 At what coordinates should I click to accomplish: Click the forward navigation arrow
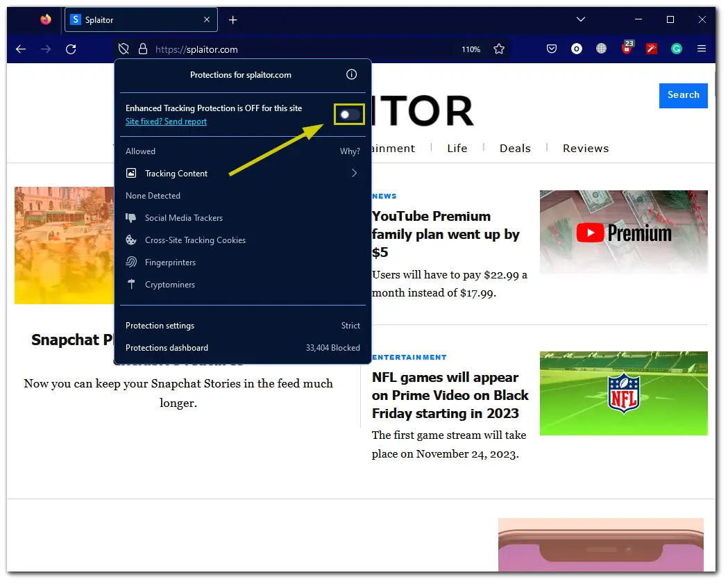pyautogui.click(x=46, y=49)
